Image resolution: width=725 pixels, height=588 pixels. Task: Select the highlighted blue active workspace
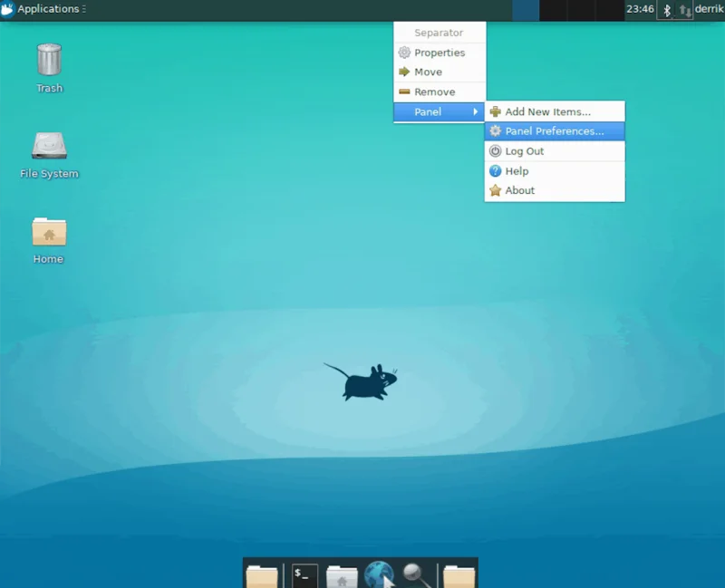coord(526,10)
